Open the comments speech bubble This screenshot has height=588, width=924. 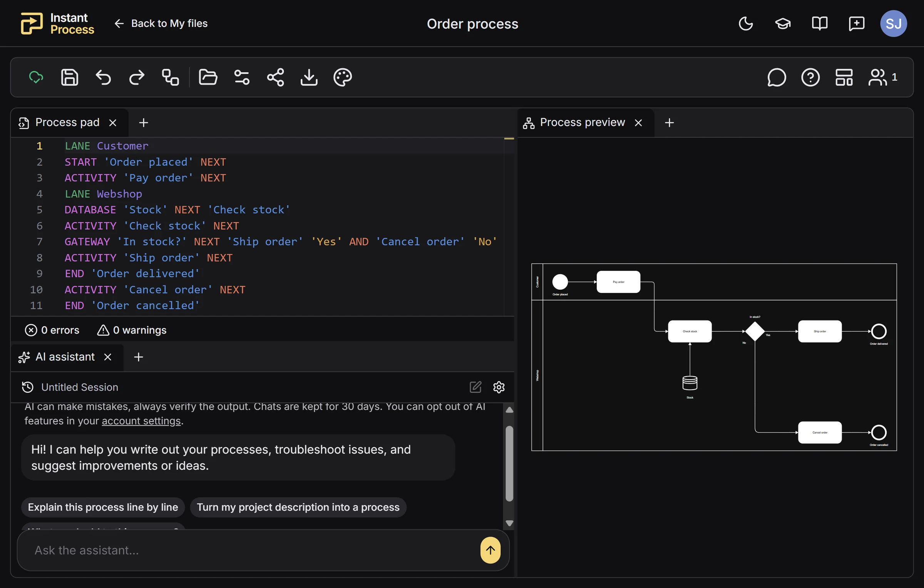[777, 77]
